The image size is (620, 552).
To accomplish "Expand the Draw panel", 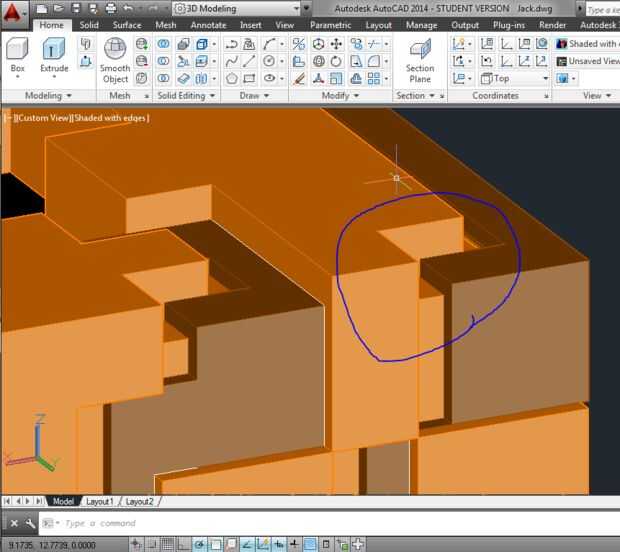I will click(x=254, y=96).
